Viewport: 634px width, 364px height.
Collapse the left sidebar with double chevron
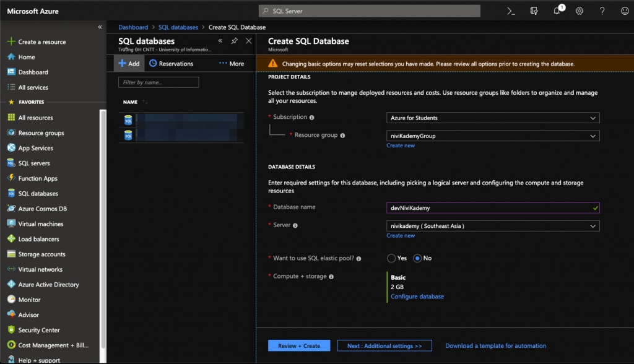[100, 27]
